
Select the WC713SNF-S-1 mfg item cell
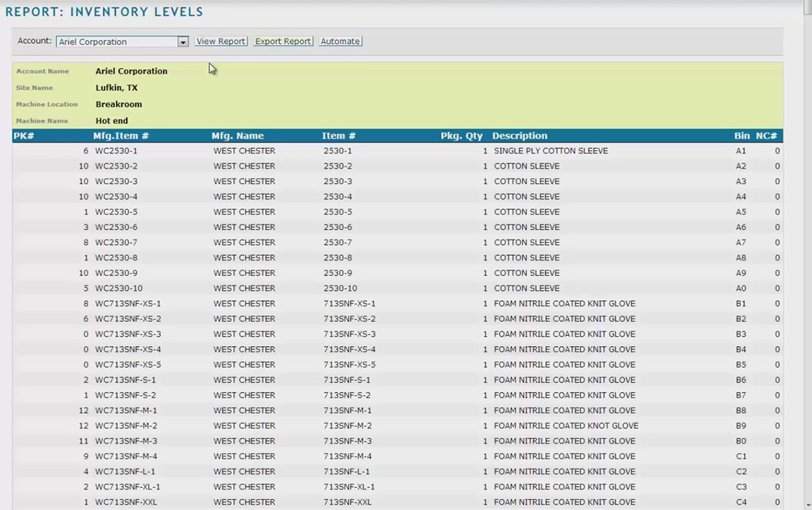[x=125, y=380]
